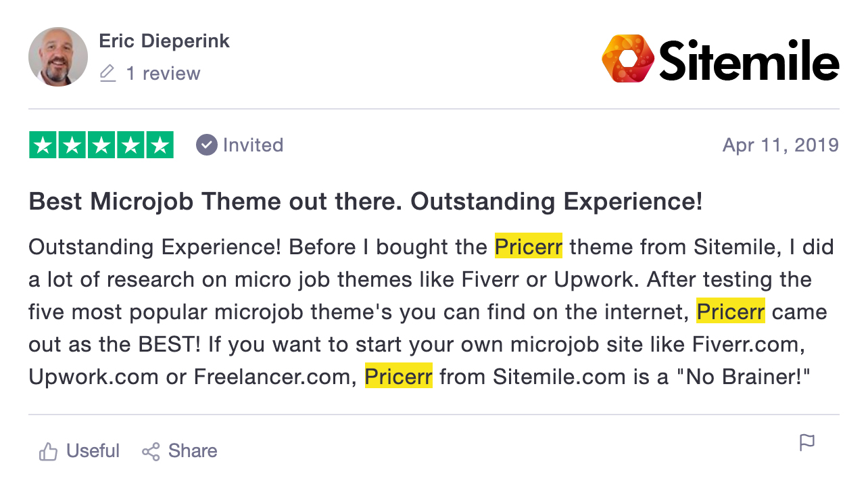Click the Useful button label
Screen dimensions: 868x495
(93, 451)
